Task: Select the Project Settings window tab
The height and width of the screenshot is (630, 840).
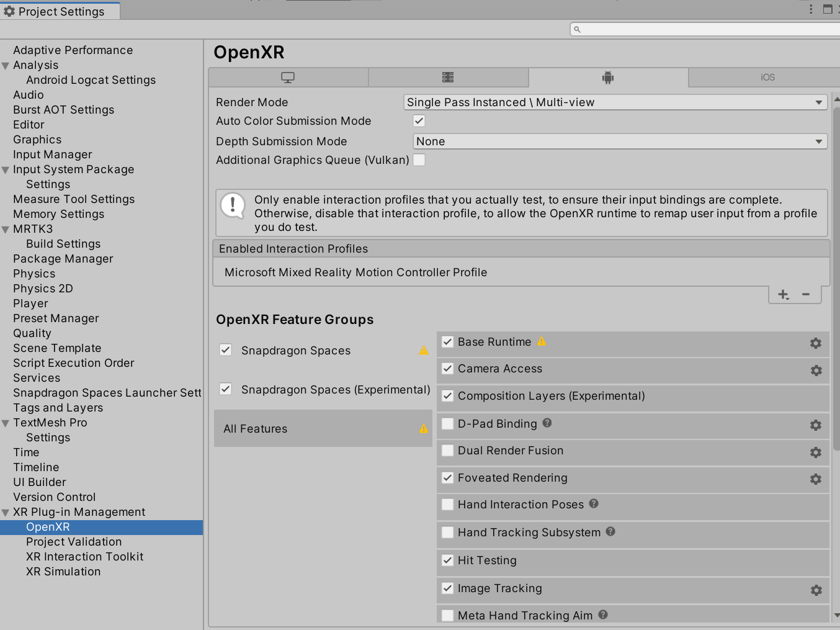Action: 60,11
